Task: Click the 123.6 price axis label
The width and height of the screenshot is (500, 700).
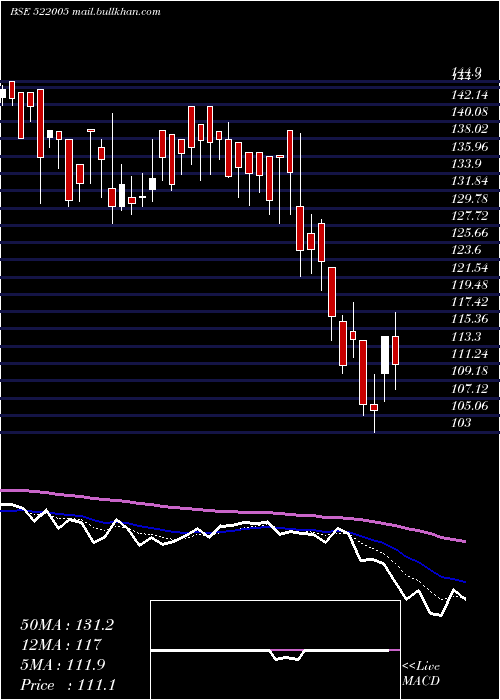Action: click(467, 250)
